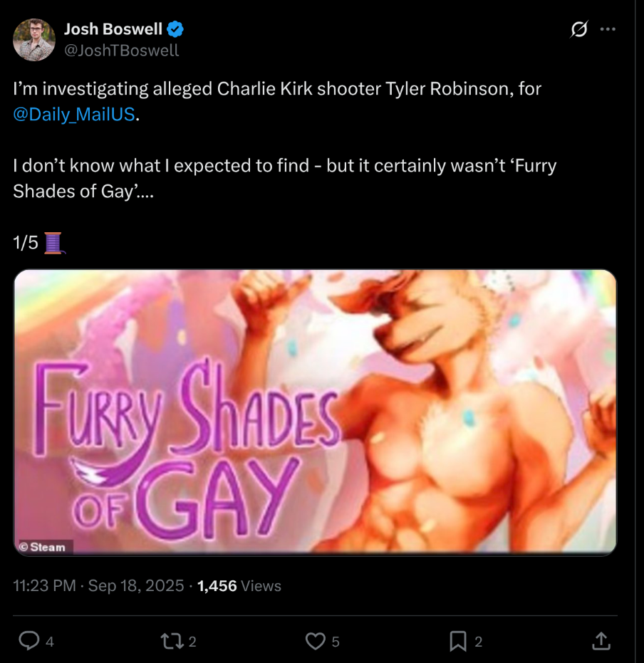Click the reply speech bubble icon

[29, 642]
